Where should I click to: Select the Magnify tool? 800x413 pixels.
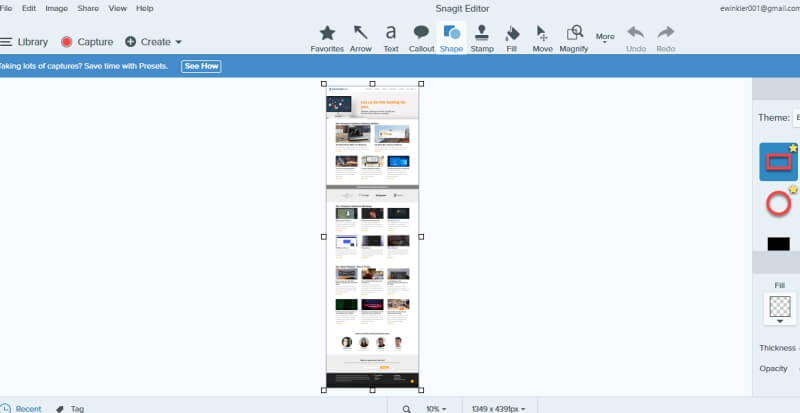point(575,36)
